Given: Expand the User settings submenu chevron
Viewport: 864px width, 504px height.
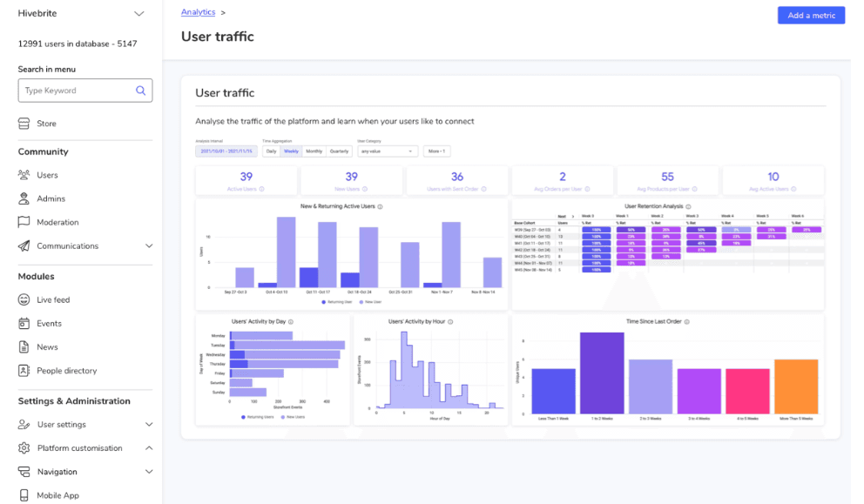Looking at the screenshot, I should click(149, 425).
